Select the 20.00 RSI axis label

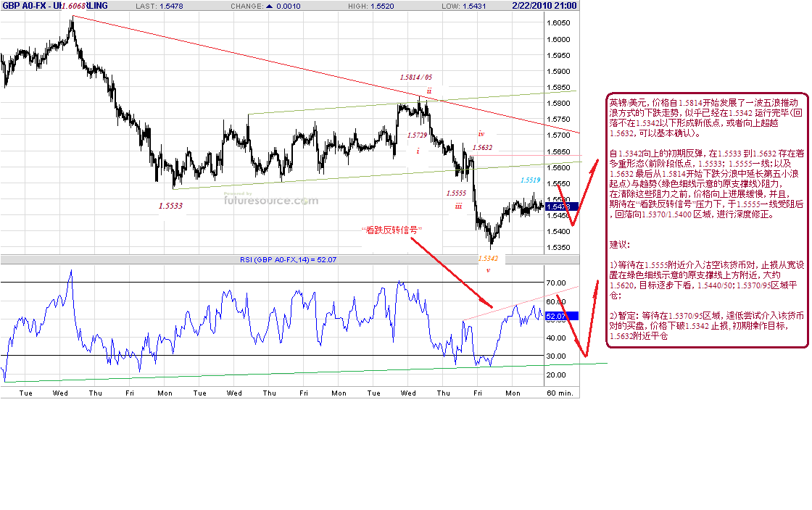pos(555,375)
